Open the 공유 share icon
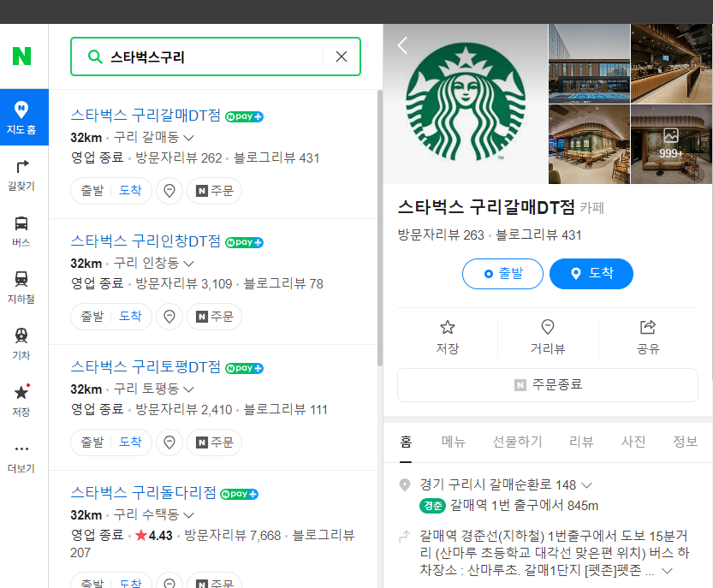The width and height of the screenshot is (713, 588). click(648, 327)
